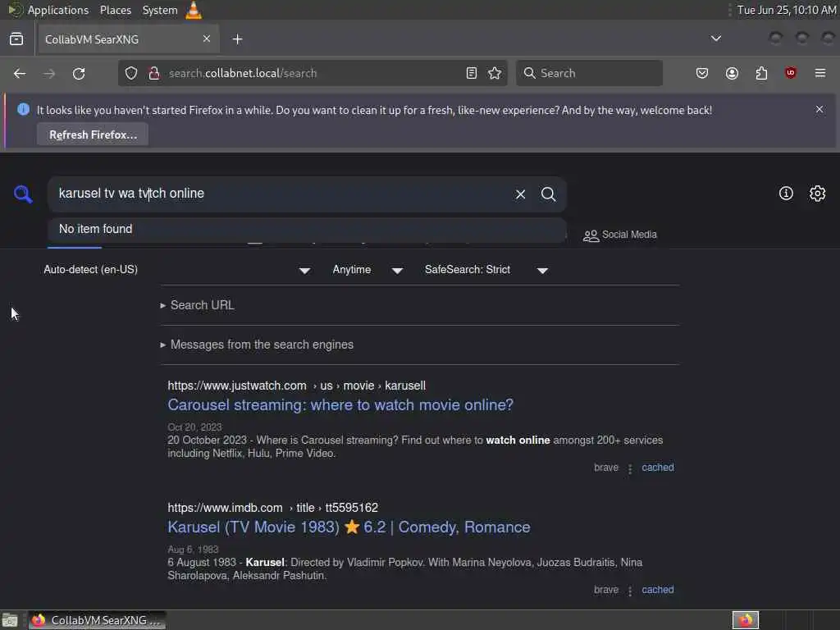Open the uBlock Origin extension icon

pyautogui.click(x=790, y=73)
